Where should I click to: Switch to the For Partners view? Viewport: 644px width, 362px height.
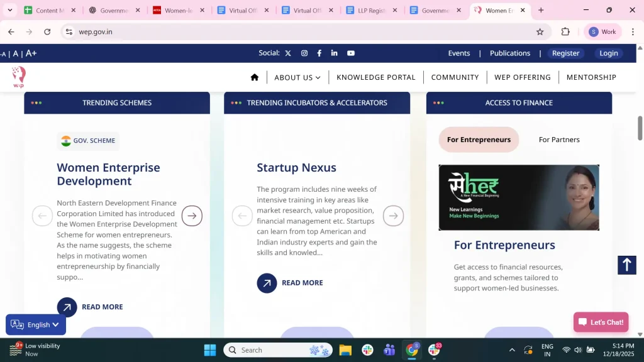tap(558, 140)
